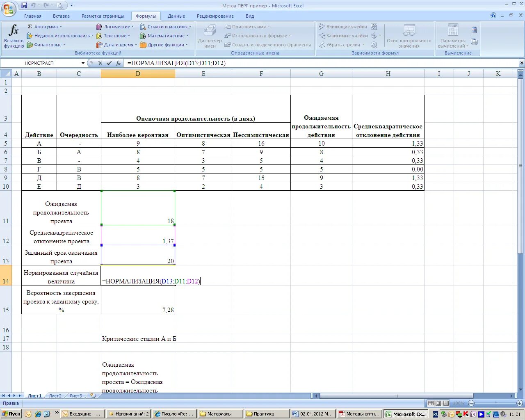Open Недавно использовались functions list
Image resolution: width=525 pixels, height=420 pixels.
point(60,36)
